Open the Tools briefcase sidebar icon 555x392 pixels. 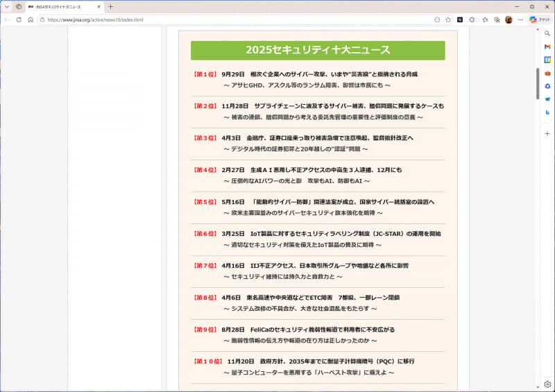pos(547,74)
